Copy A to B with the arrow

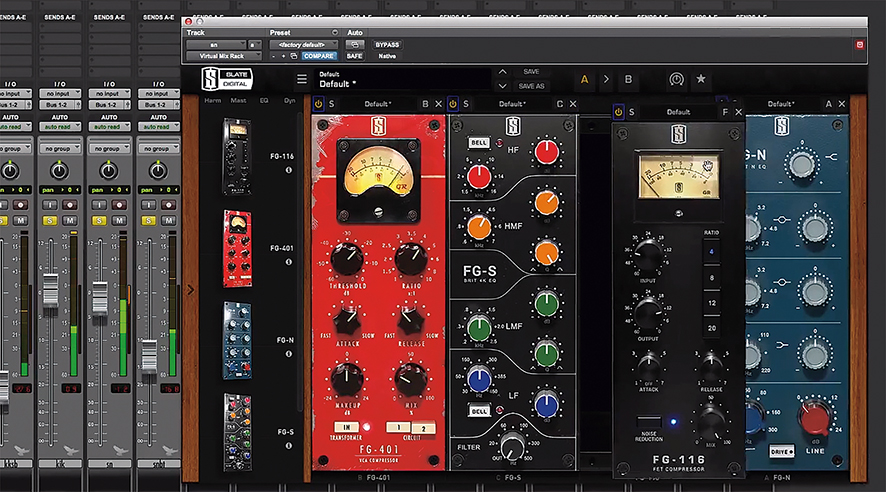[x=606, y=79]
